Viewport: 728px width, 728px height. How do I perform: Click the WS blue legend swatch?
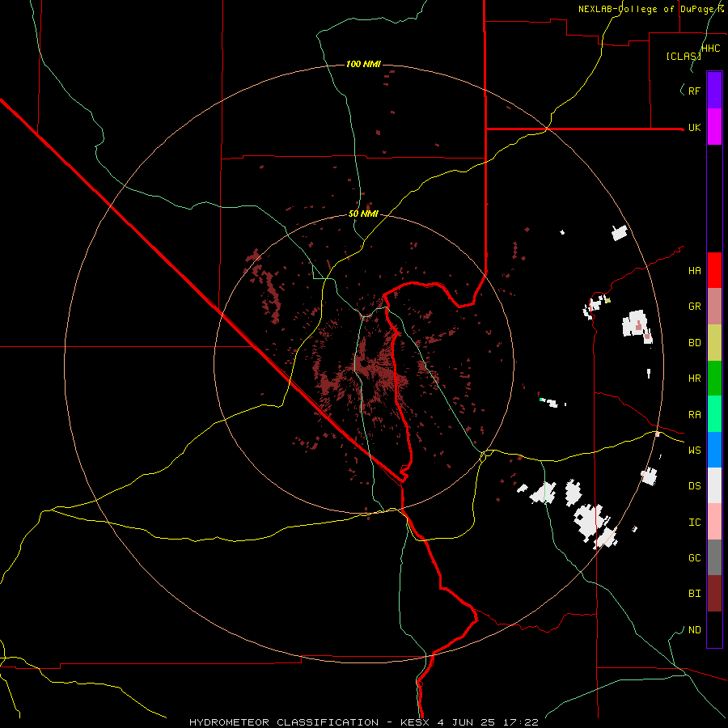pyautogui.click(x=714, y=450)
